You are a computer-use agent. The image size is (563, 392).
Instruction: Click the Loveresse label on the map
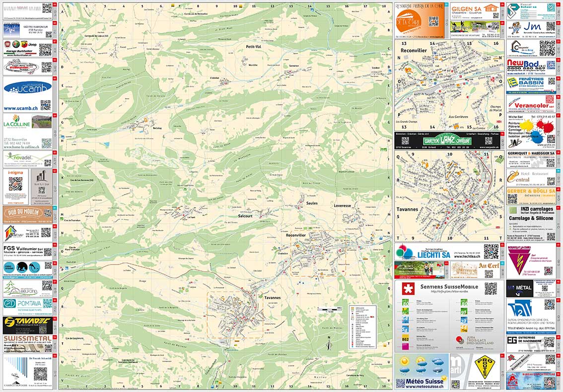pyautogui.click(x=342, y=206)
